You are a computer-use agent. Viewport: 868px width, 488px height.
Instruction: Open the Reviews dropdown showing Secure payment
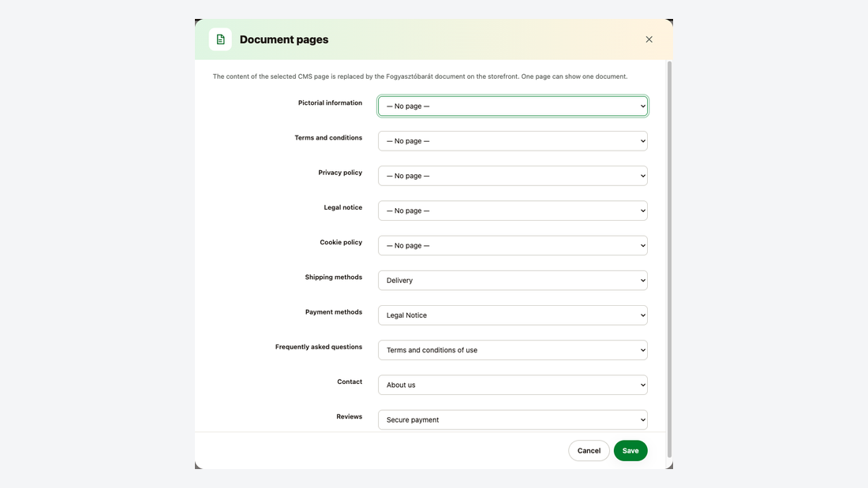(x=513, y=420)
